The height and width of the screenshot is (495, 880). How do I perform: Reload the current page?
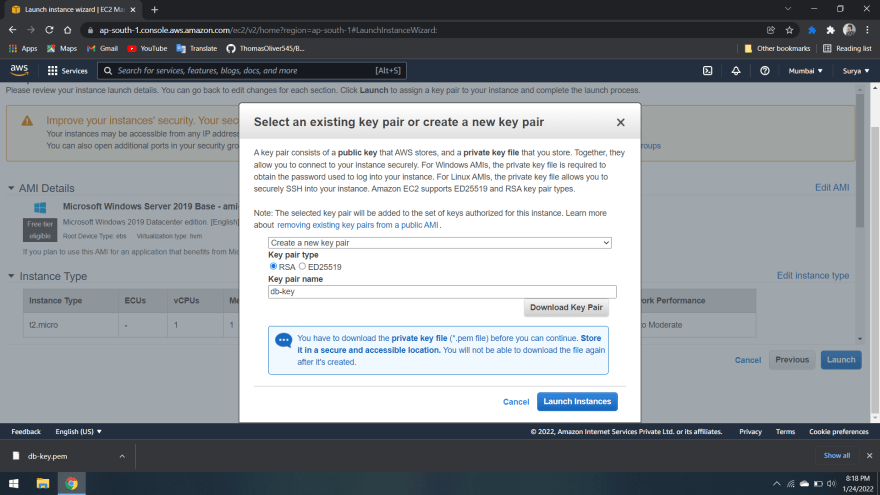click(49, 30)
